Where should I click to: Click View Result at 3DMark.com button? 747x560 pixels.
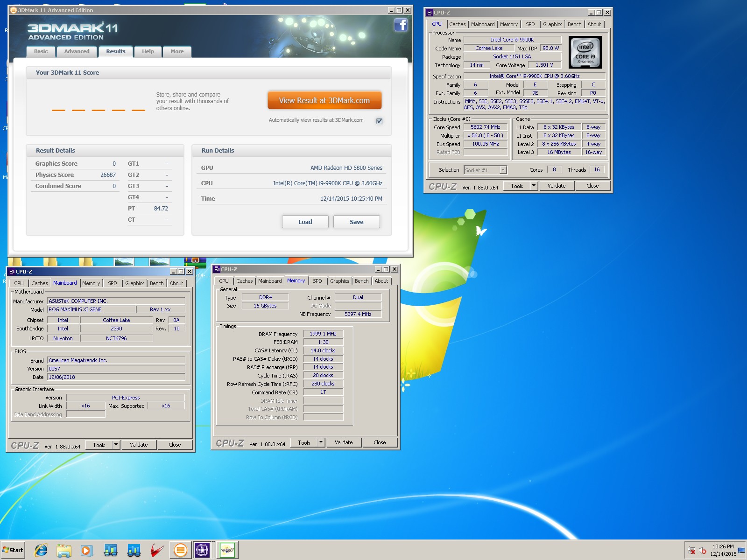(324, 100)
